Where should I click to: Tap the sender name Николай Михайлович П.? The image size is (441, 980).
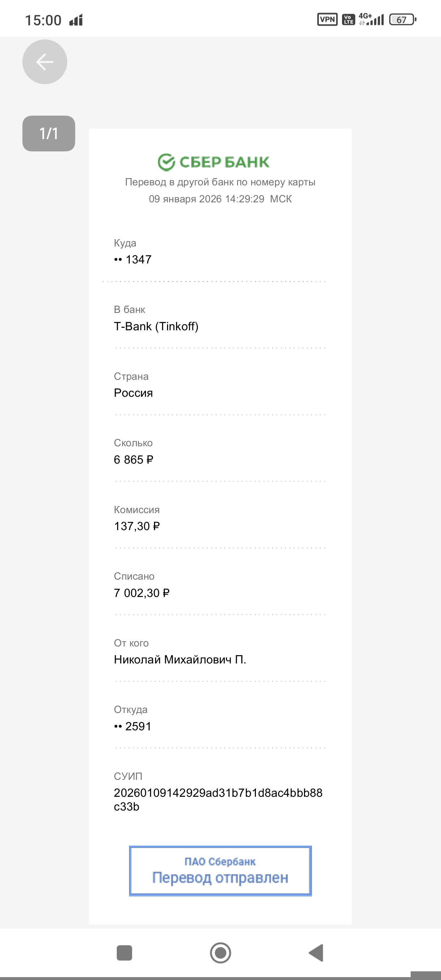(x=180, y=659)
